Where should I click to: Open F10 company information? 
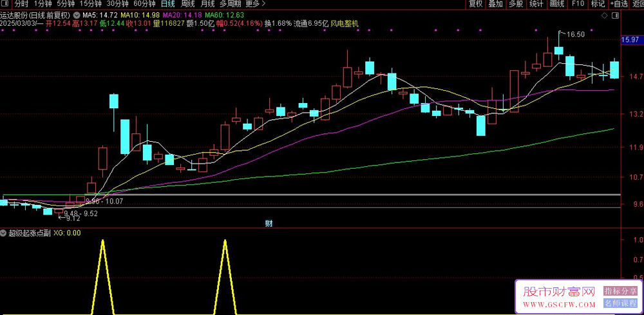pyautogui.click(x=578, y=4)
